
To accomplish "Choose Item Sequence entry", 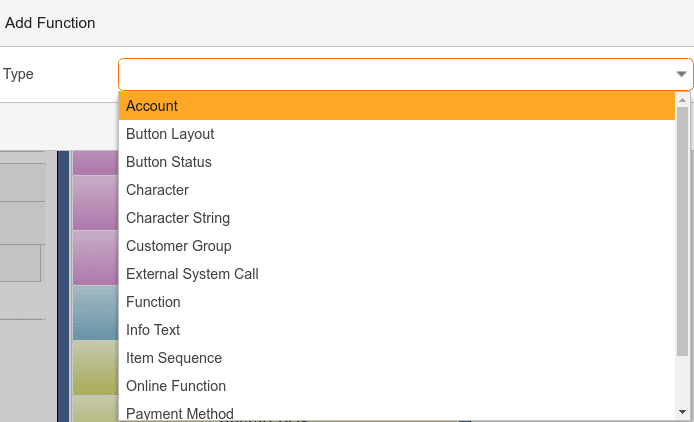I will tap(397, 358).
